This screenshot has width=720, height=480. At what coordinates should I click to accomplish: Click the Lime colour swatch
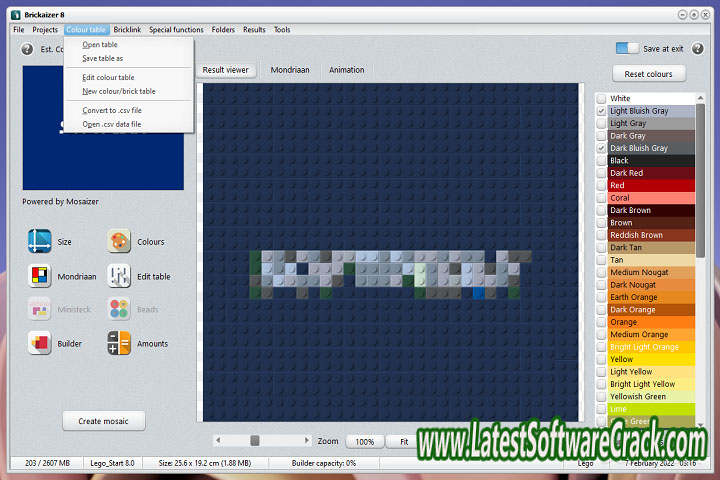[x=651, y=409]
